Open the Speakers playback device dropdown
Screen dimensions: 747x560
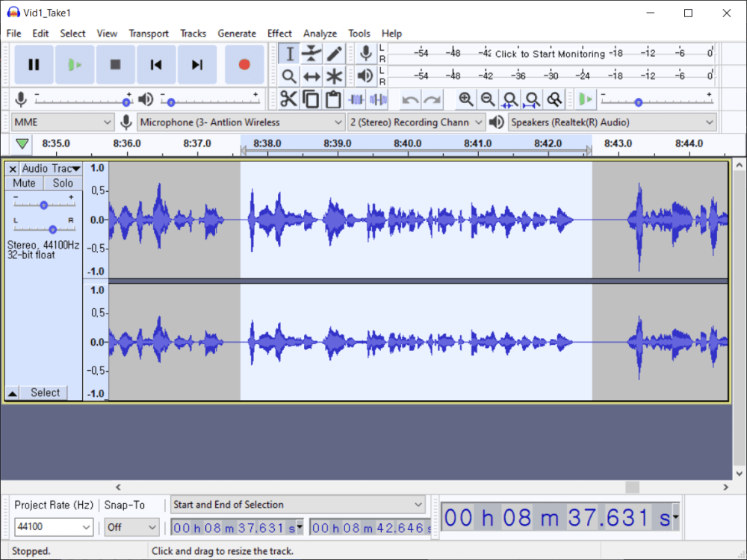613,122
